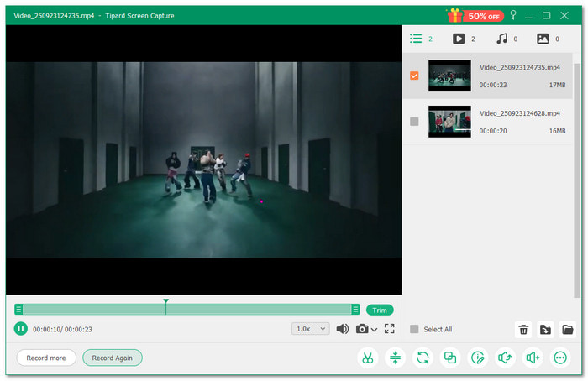Open the media metadata editor tool
Screen dimensions: 588x381
(478, 358)
